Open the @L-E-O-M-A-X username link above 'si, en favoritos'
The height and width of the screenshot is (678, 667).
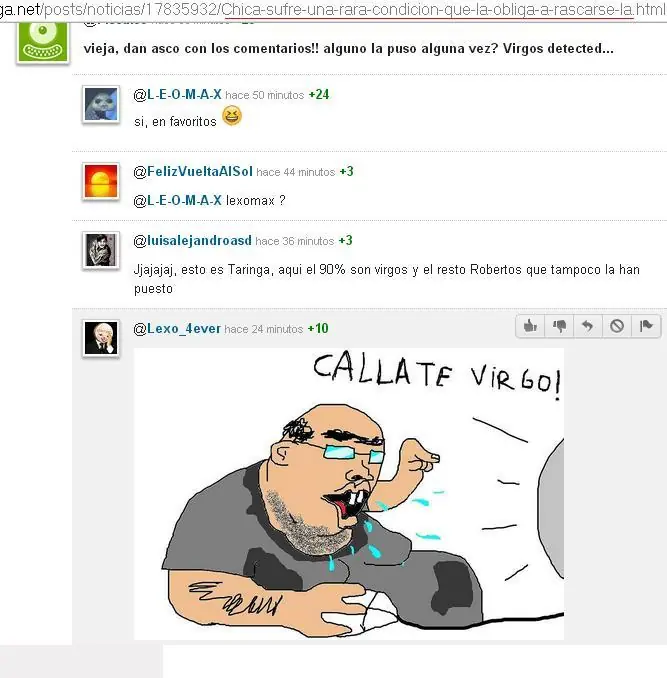177,94
